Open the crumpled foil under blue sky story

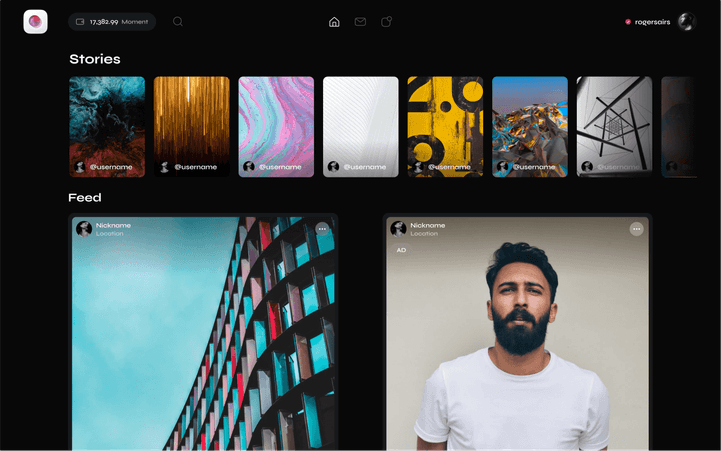click(530, 126)
